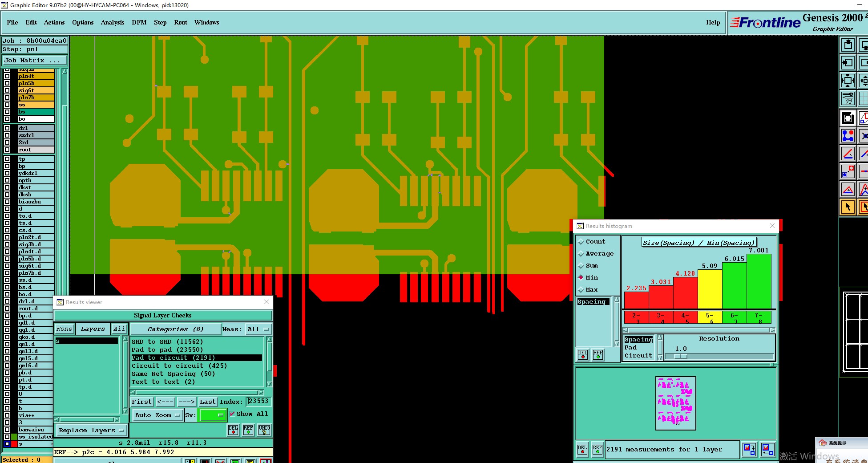The height and width of the screenshot is (463, 868).
Task: Click the yellow 5-6 histogram bar
Action: coord(710,289)
